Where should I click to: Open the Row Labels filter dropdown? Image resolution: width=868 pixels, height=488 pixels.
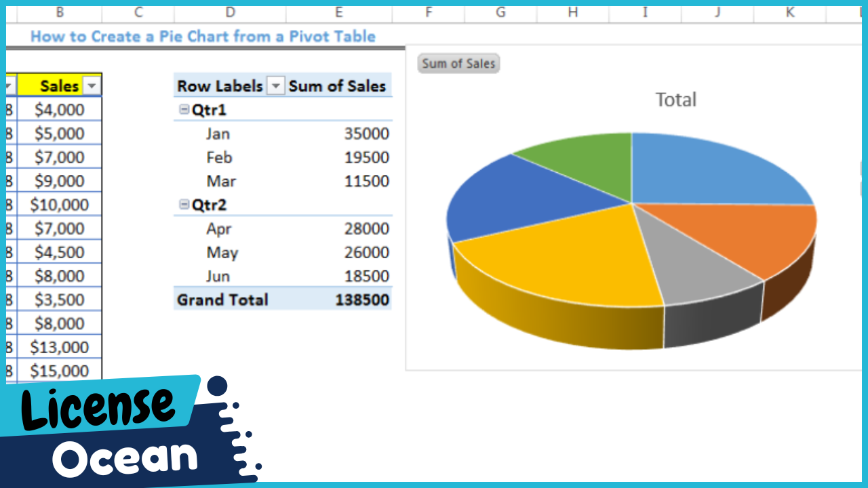click(x=275, y=85)
